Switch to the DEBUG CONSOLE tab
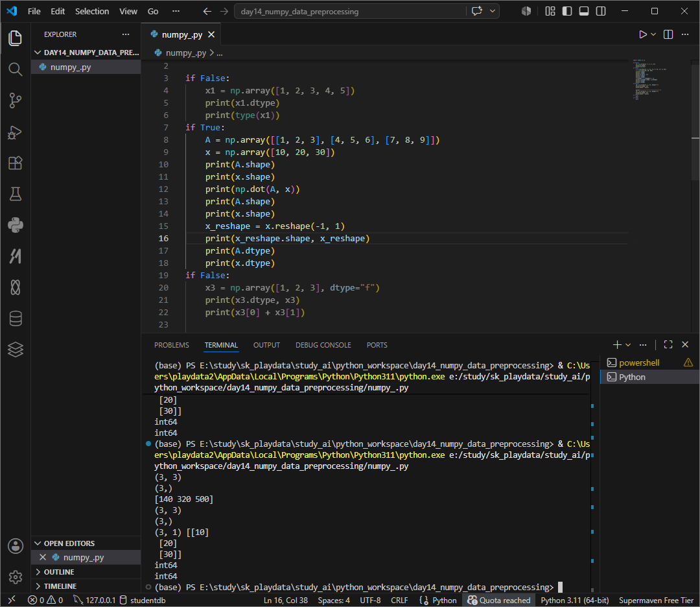Viewport: 700px width, 607px height. pyautogui.click(x=323, y=345)
